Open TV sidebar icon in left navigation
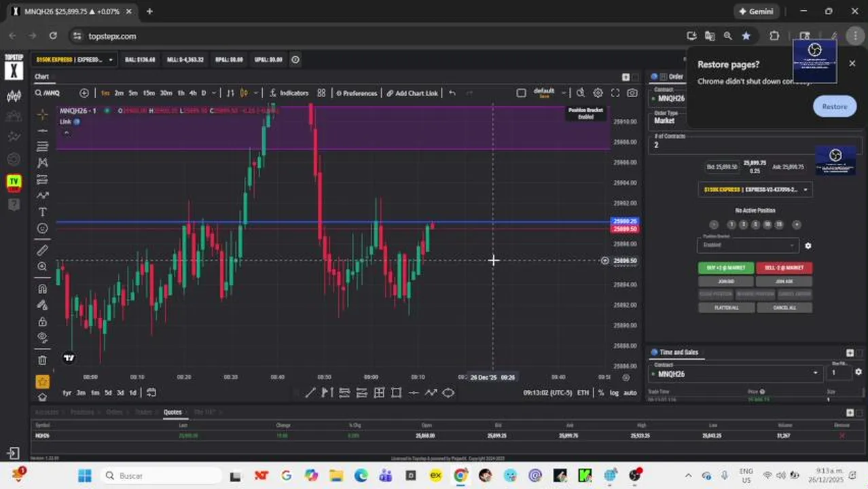This screenshot has width=868, height=489. tap(14, 182)
